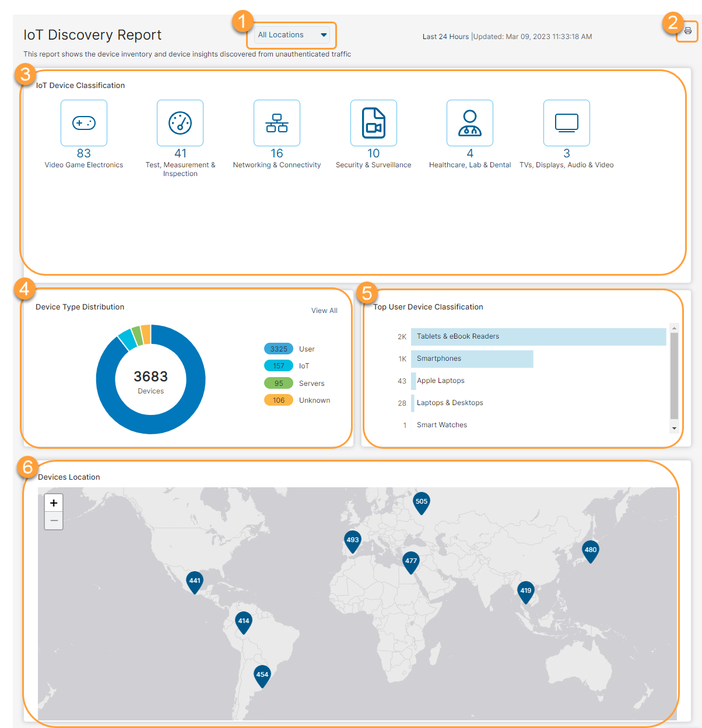Select the Test, Measurement & Inspection icon

180,122
